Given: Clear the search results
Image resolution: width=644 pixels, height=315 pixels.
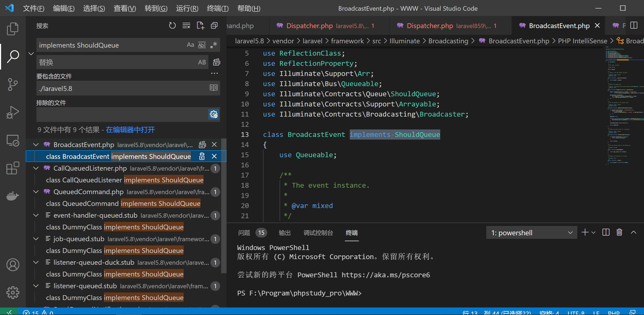Looking at the screenshot, I should coord(186,26).
